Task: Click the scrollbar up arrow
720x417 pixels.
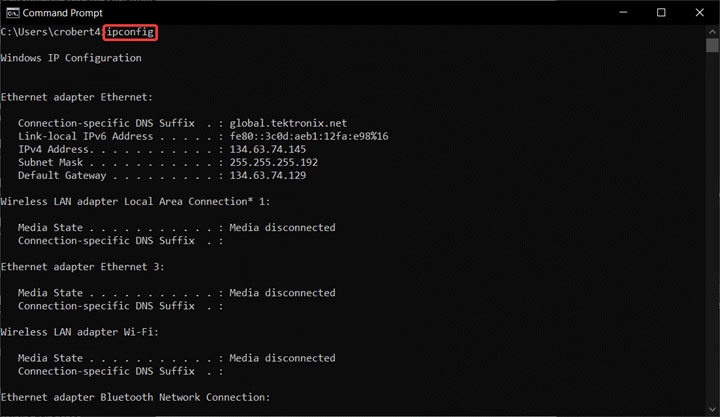Action: click(x=712, y=32)
